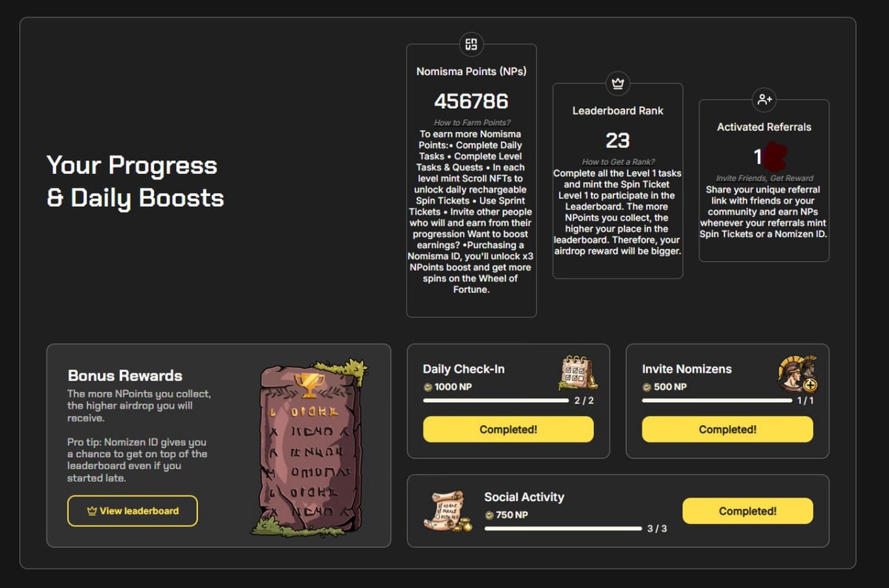889x588 pixels.
Task: Open the View leaderboard button
Action: pyautogui.click(x=133, y=511)
